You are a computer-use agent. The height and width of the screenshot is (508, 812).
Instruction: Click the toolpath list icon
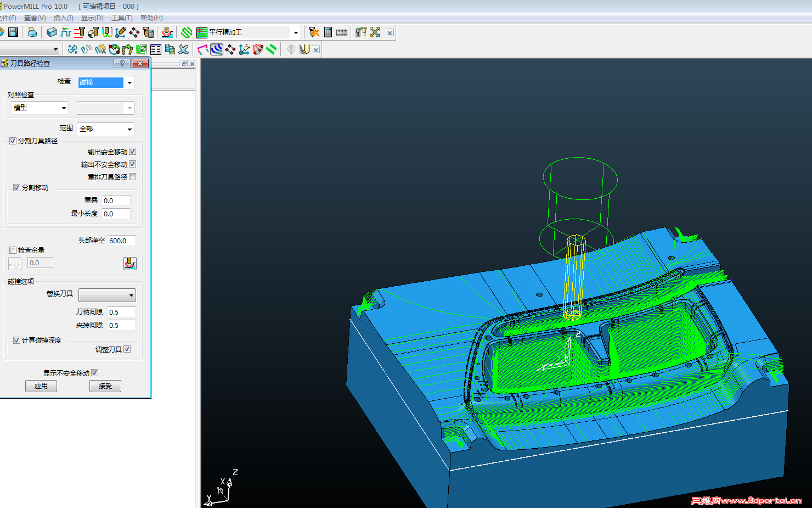coord(156,49)
